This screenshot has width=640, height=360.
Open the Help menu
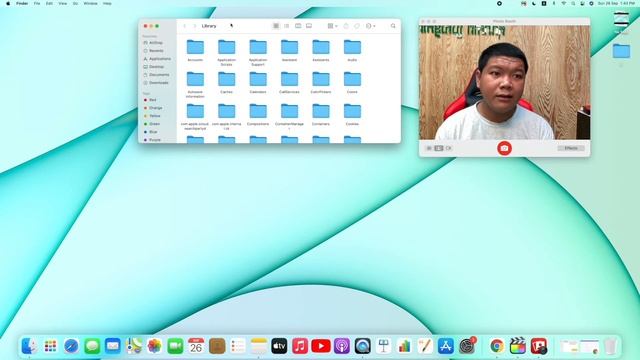pyautogui.click(x=107, y=3)
